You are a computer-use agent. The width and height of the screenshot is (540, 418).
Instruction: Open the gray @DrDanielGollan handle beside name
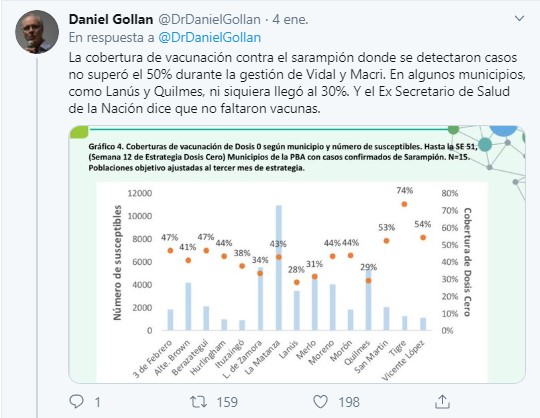click(x=209, y=19)
